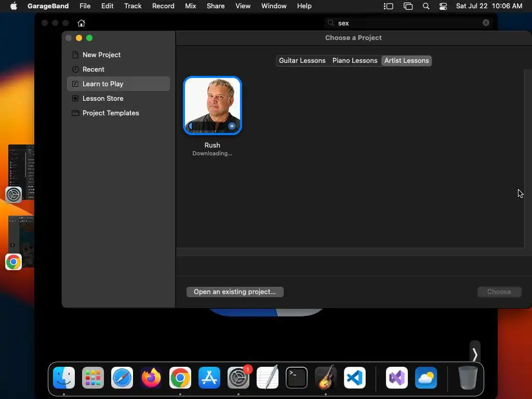The height and width of the screenshot is (399, 532).
Task: Open the Lesson Store section
Action: tap(118, 98)
